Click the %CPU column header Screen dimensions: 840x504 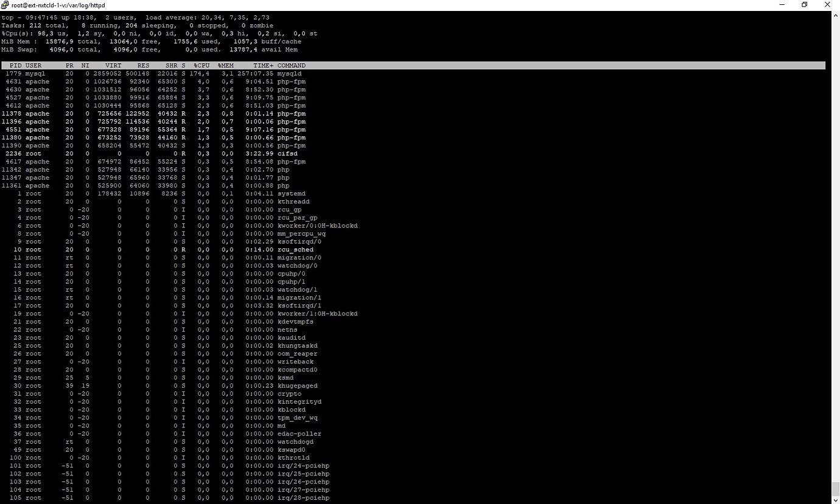[x=201, y=65]
